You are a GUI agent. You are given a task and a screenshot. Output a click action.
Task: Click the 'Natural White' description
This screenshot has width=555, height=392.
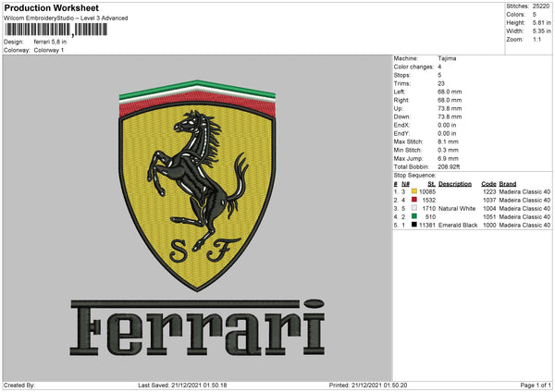pos(457,208)
